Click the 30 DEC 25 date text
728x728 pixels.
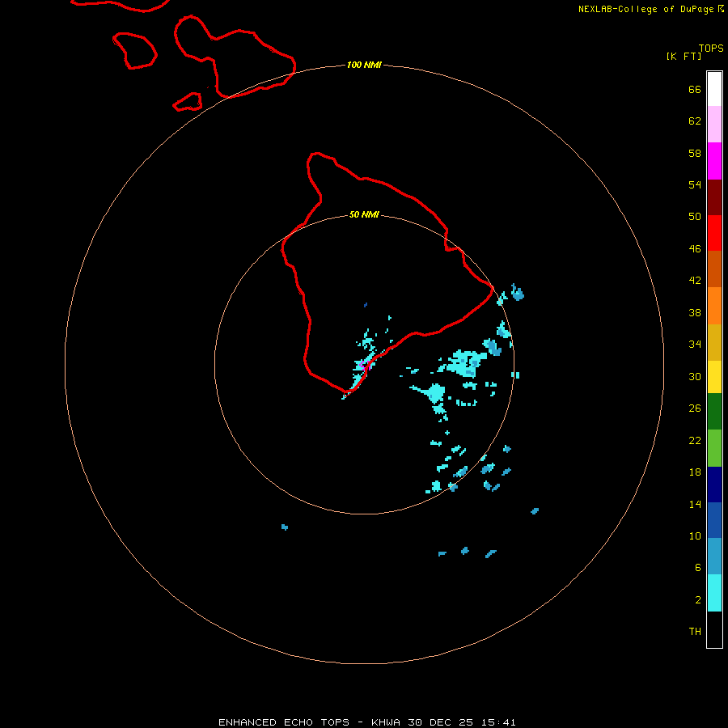point(440,722)
